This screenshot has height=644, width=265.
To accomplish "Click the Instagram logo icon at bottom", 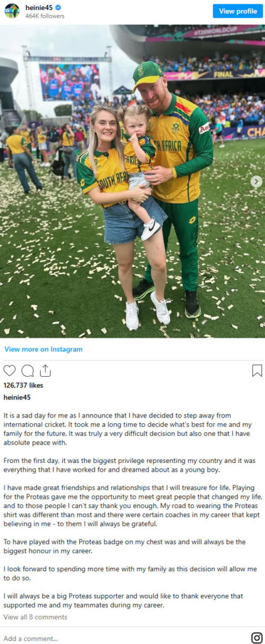I will pos(257,638).
